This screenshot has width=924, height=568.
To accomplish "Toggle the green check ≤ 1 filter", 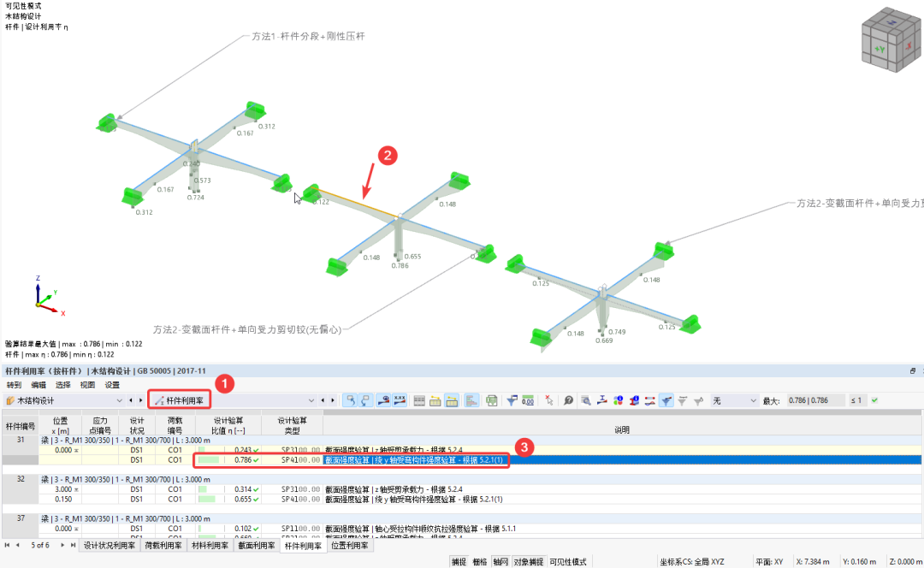I will (x=874, y=400).
